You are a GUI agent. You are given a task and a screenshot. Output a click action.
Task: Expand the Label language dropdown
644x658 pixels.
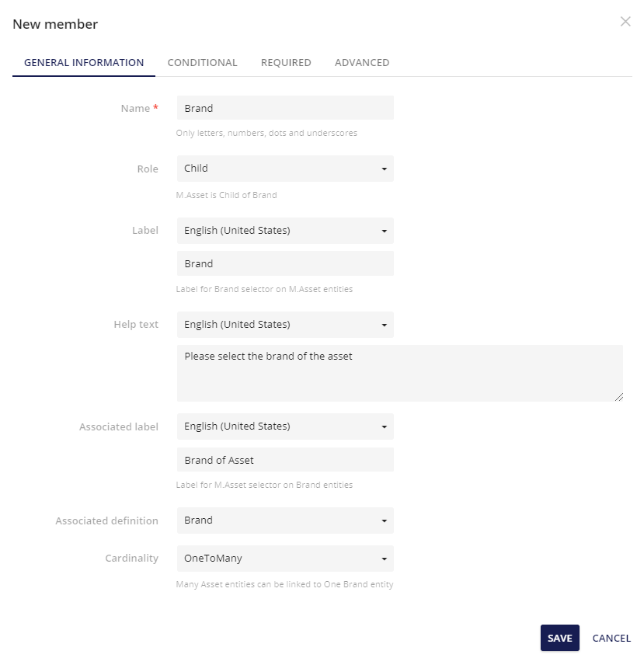point(284,230)
